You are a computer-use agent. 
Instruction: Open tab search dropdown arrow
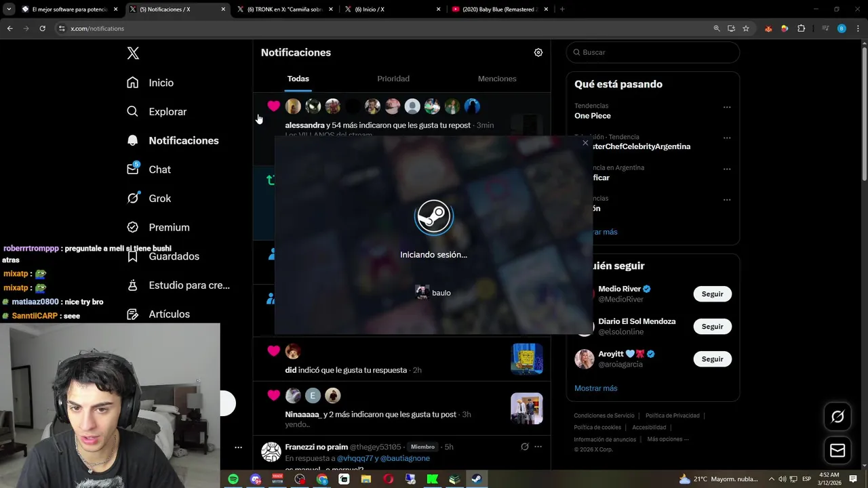pyautogui.click(x=9, y=9)
